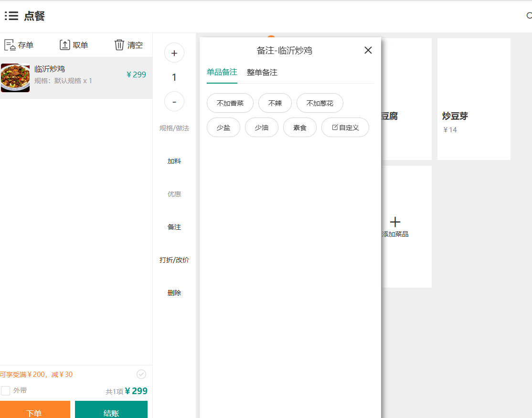Click the hamburger menu icon beside 点餐
This screenshot has height=418, width=532.
11,16
